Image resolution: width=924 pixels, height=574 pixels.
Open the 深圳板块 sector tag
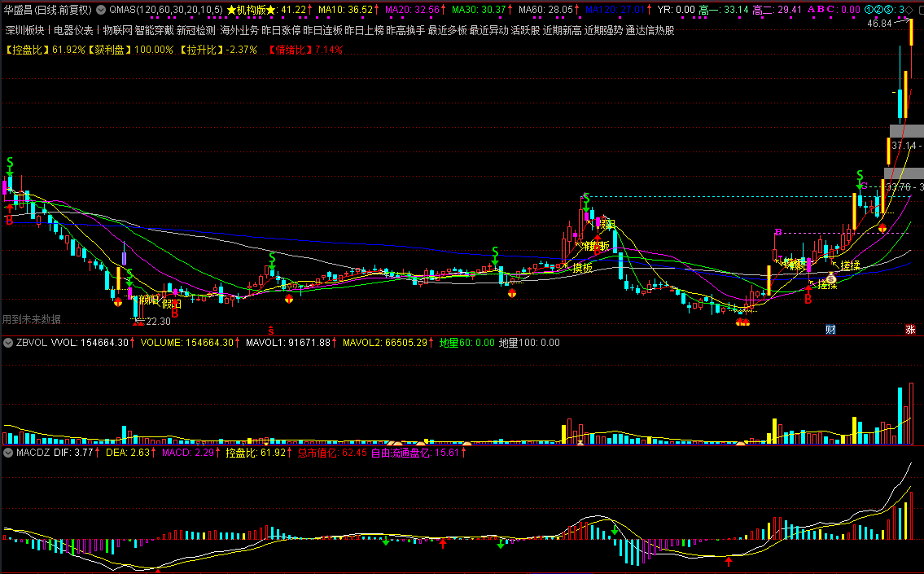pos(24,30)
